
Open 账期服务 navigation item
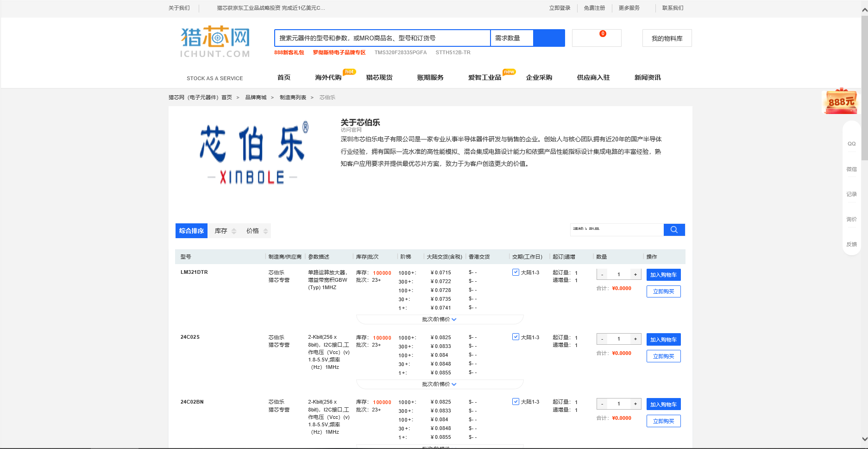click(x=430, y=77)
